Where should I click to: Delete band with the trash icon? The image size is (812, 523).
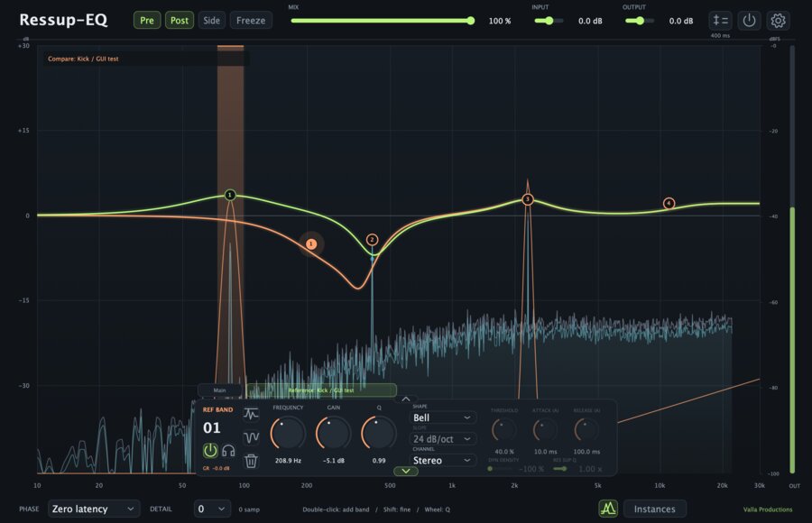tap(251, 461)
